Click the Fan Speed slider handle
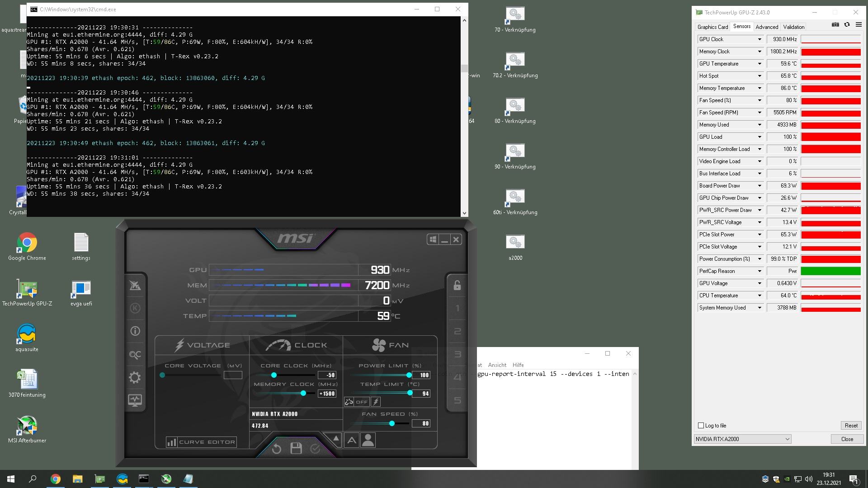The height and width of the screenshot is (488, 868). [392, 423]
